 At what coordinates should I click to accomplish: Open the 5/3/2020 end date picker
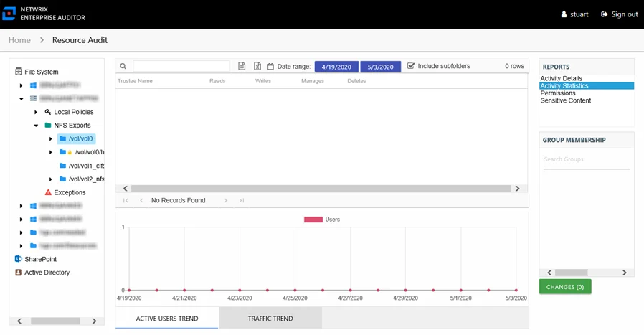[x=380, y=67]
